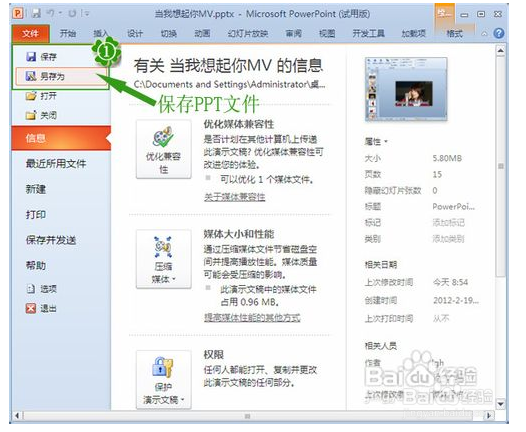Image resolution: width=526 pixels, height=432 pixels.
Task: Click 另存为 (Save As) in the File menu
Action: point(61,76)
